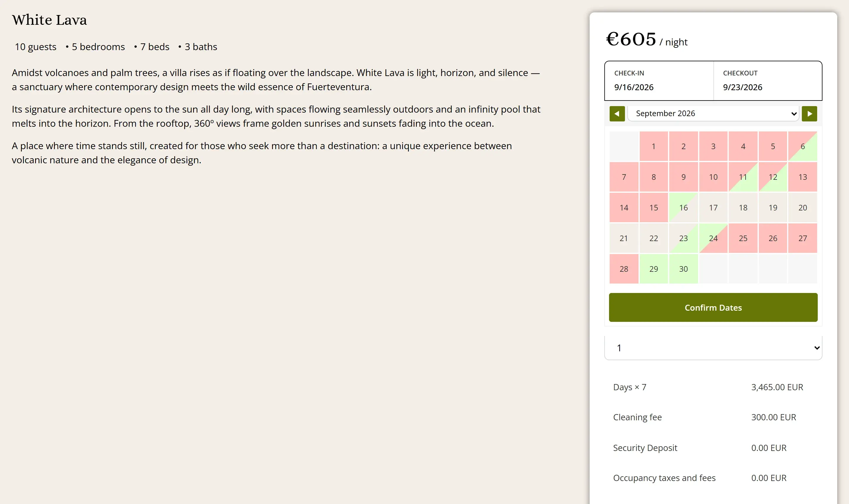849x504 pixels.
Task: Click the September 11 calendar cell
Action: click(x=743, y=177)
